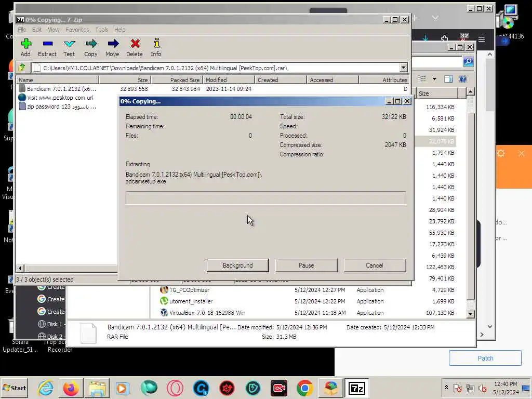
Task: Open the gear settings icon on orange panel
Action: [501, 154]
